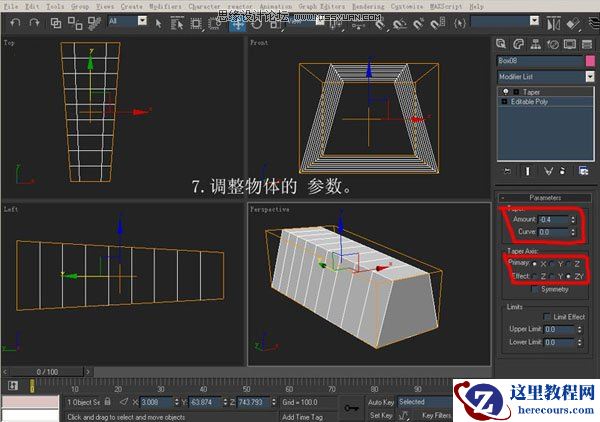The width and height of the screenshot is (600, 422).
Task: Switch to the Create command panel tab
Action: [501, 44]
